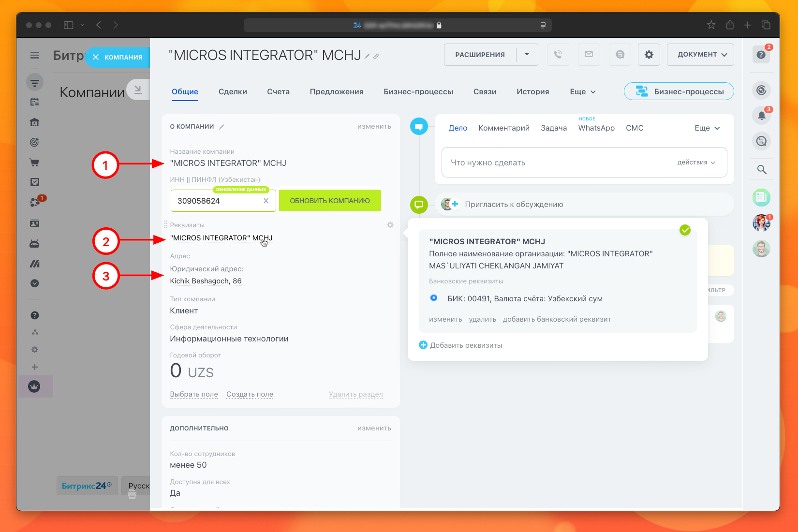Click the pencil icon beside company title
Screen dimensions: 798x532
click(x=368, y=57)
